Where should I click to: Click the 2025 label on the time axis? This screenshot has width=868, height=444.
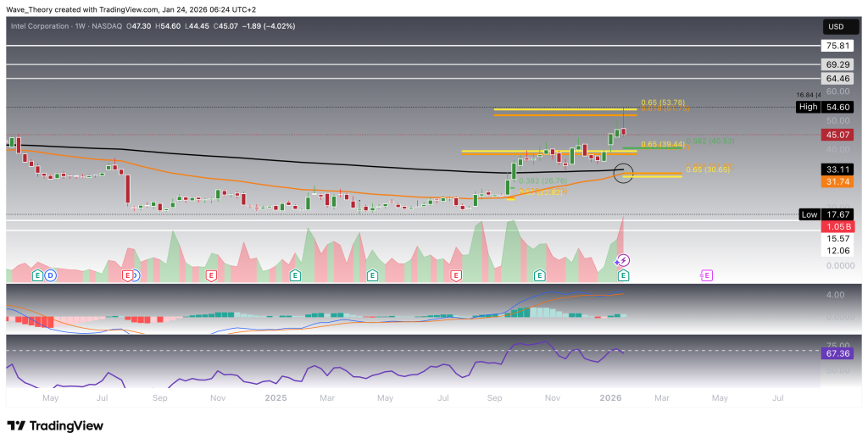tap(275, 397)
